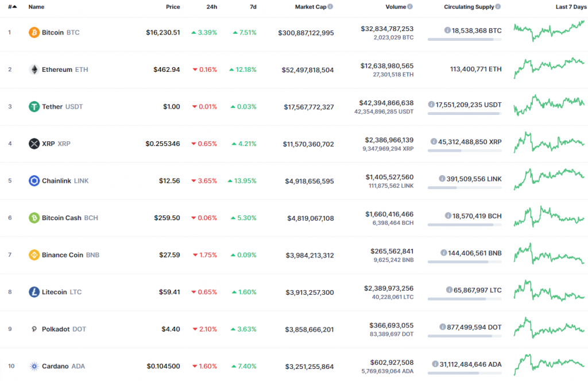This screenshot has height=381, width=588.
Task: Open Volume info icon in header
Action: [410, 7]
